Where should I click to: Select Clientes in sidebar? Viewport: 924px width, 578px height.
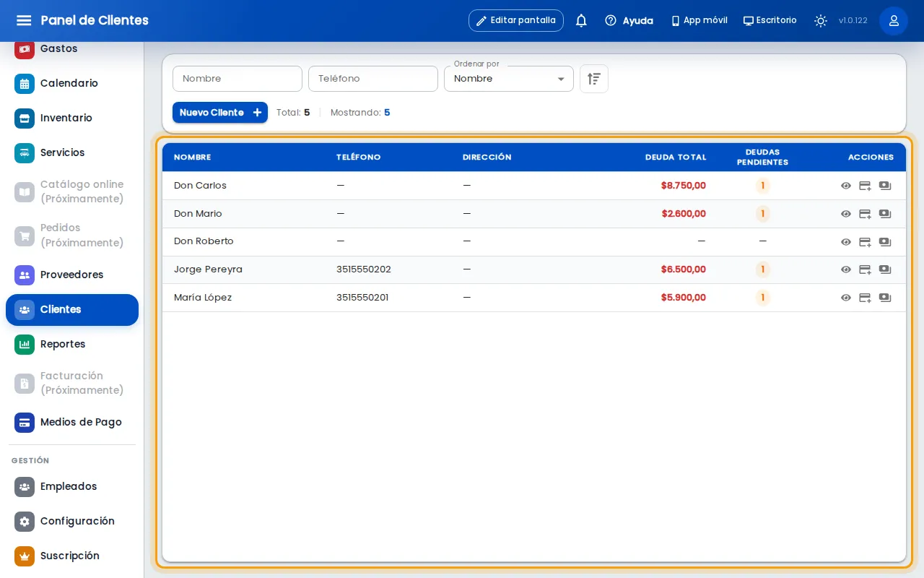click(x=72, y=309)
